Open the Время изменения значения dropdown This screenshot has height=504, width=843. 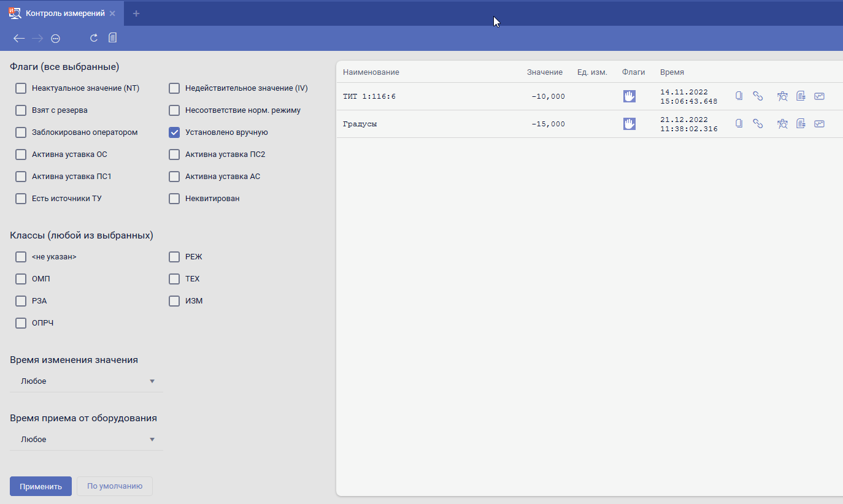pyautogui.click(x=87, y=381)
